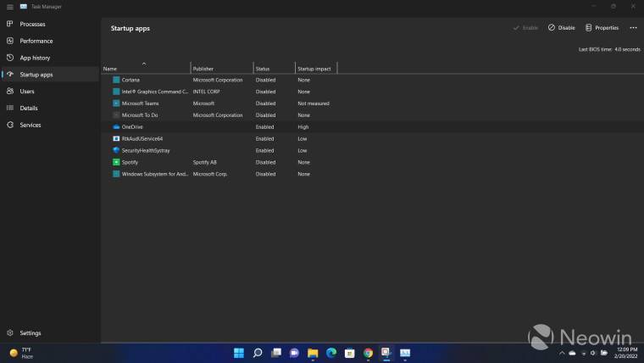
Task: Click the SecurityHealthSystray shield icon
Action: click(x=116, y=150)
